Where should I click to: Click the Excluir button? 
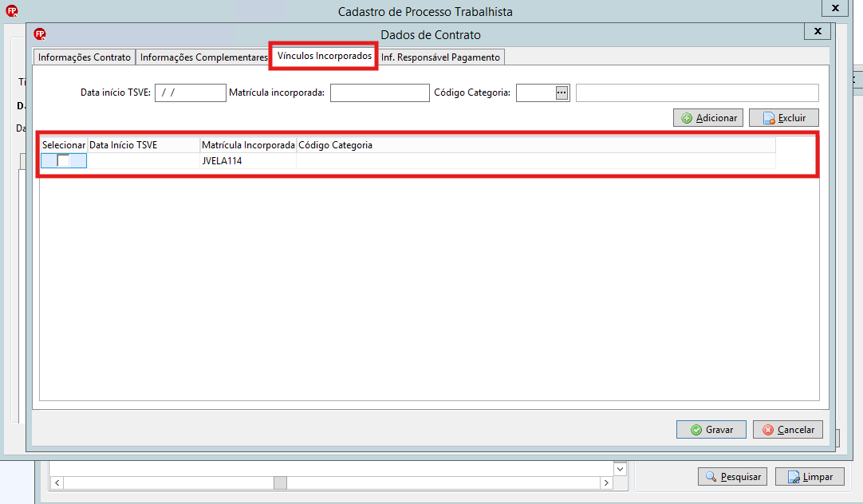(784, 118)
